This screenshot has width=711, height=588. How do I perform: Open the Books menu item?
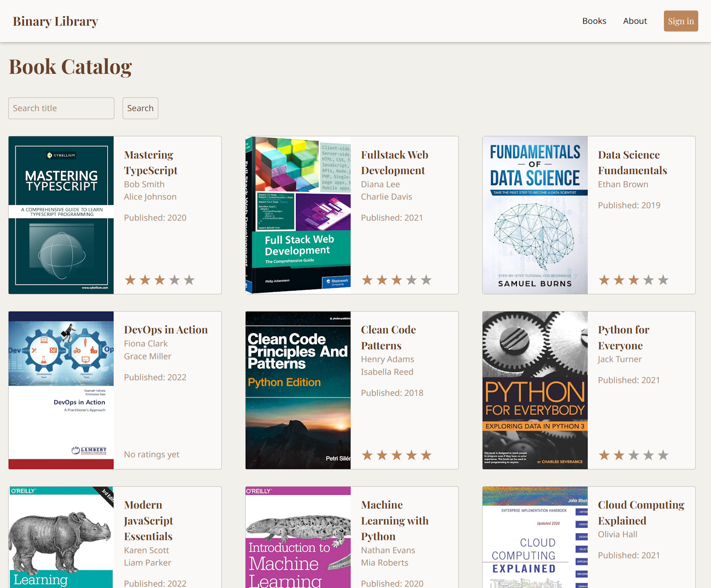pyautogui.click(x=594, y=21)
